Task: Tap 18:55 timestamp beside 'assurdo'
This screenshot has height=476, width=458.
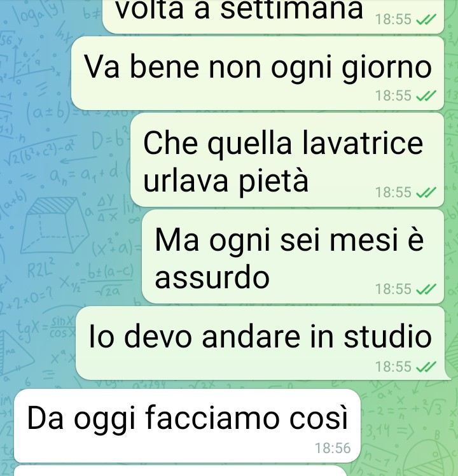Action: coord(393,289)
